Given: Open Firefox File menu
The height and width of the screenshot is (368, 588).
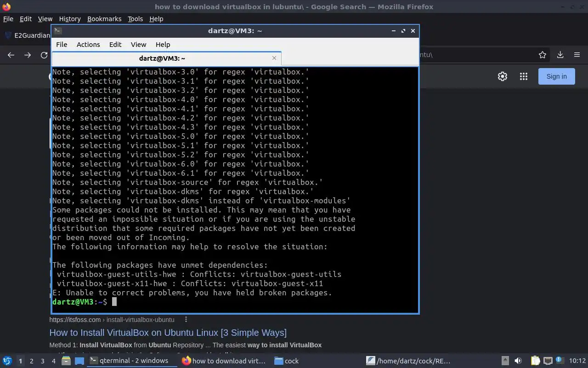Looking at the screenshot, I should [8, 19].
